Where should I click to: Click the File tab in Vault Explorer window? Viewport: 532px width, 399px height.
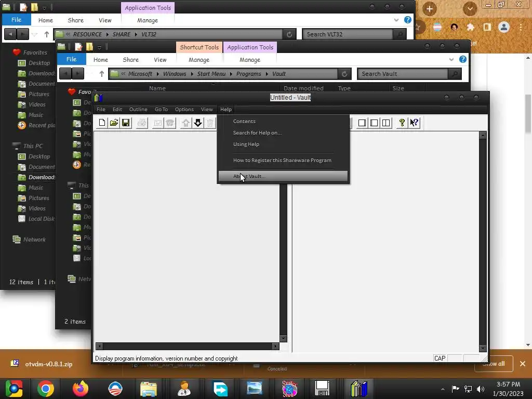point(71,59)
